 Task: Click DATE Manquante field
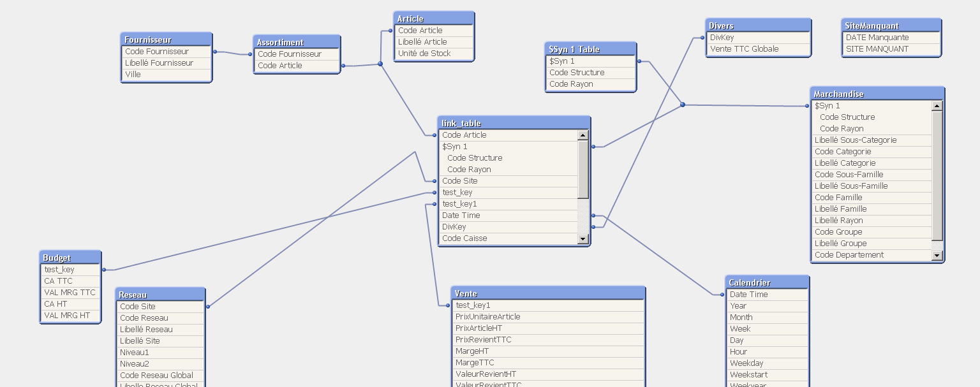(x=891, y=38)
